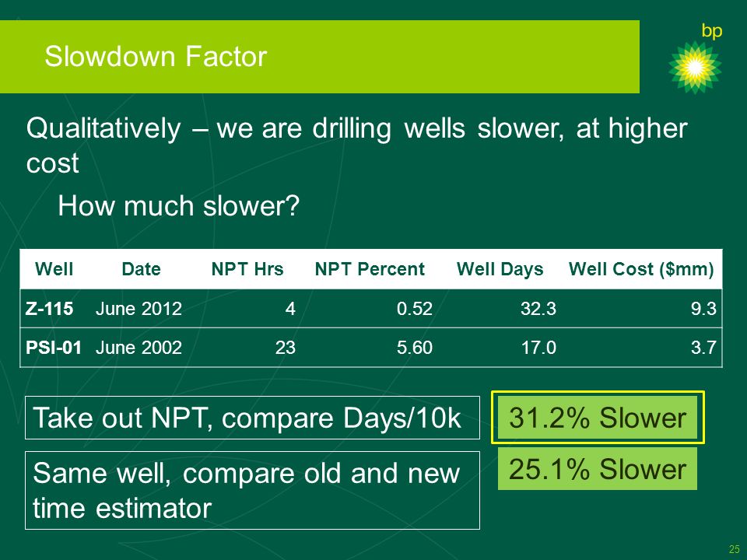Select 'Take out NPT, compare Days/10k' box
This screenshot has width=747, height=560.
252,418
